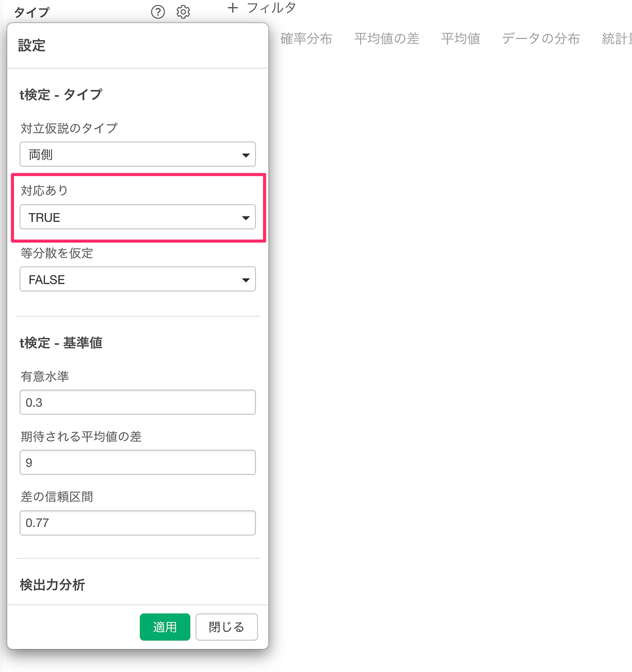Switch to the 統計量 tab
Image resolution: width=632 pixels, height=672 pixels.
coord(616,39)
